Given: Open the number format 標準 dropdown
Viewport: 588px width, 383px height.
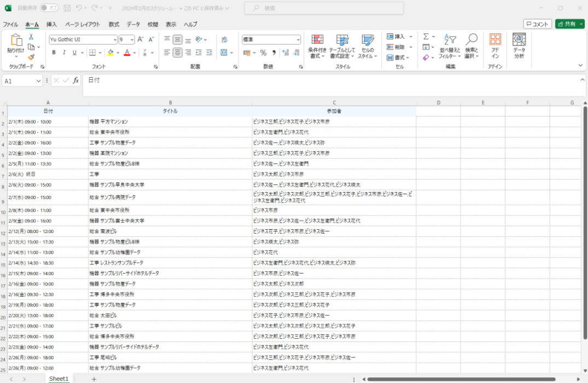Looking at the screenshot, I should [298, 39].
